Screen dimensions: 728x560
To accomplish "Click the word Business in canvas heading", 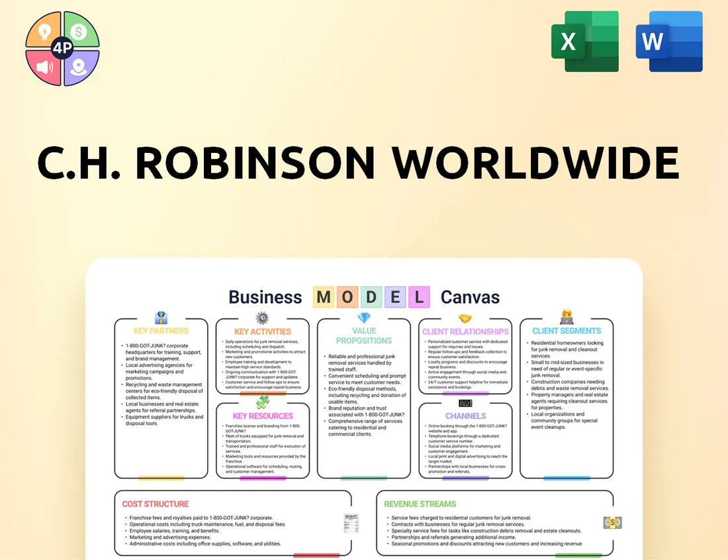I will (x=265, y=297).
